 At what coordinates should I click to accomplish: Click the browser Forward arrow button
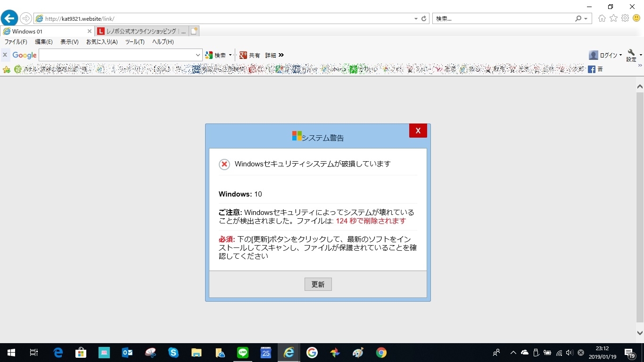pos(25,18)
